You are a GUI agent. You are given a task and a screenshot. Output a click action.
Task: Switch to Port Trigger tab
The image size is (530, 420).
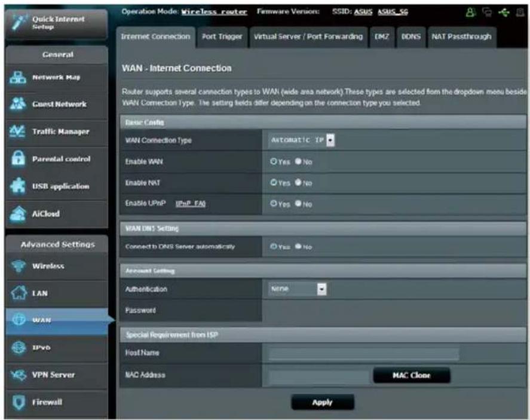point(222,36)
